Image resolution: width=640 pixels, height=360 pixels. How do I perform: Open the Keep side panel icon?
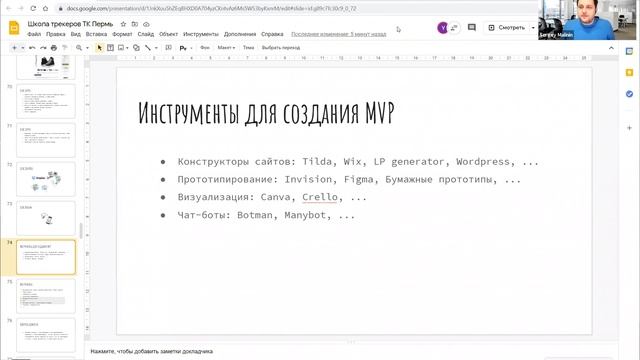tap(629, 73)
